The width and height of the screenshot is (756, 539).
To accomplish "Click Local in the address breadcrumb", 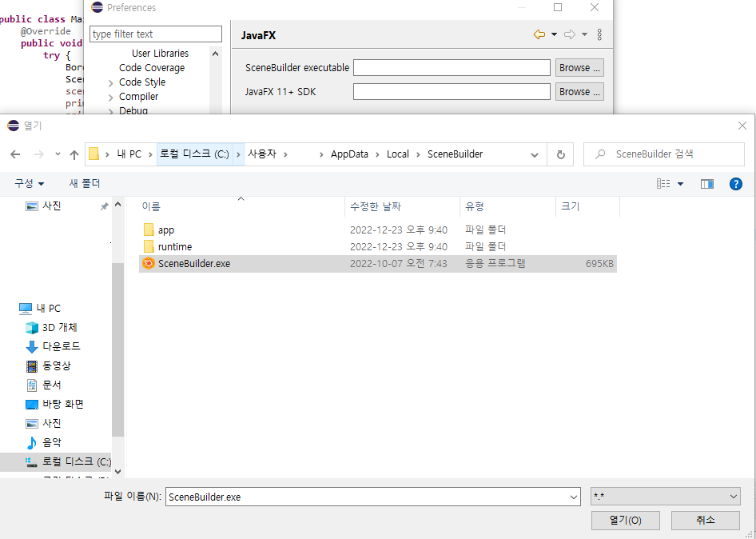I will (398, 154).
